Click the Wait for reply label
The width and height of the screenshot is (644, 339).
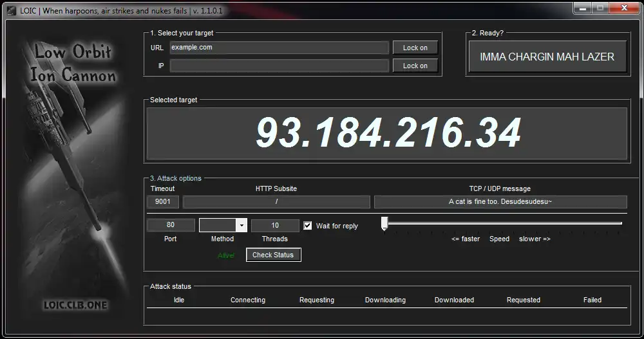point(337,226)
